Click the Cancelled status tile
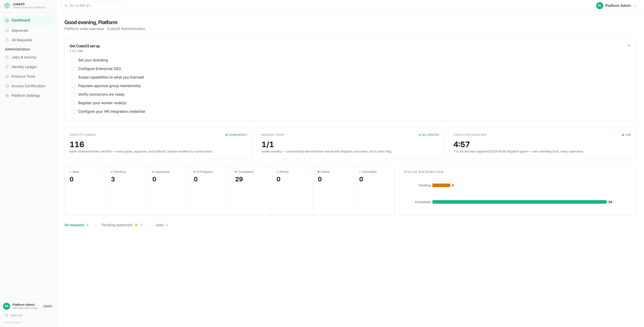644x327 pixels. (375, 190)
